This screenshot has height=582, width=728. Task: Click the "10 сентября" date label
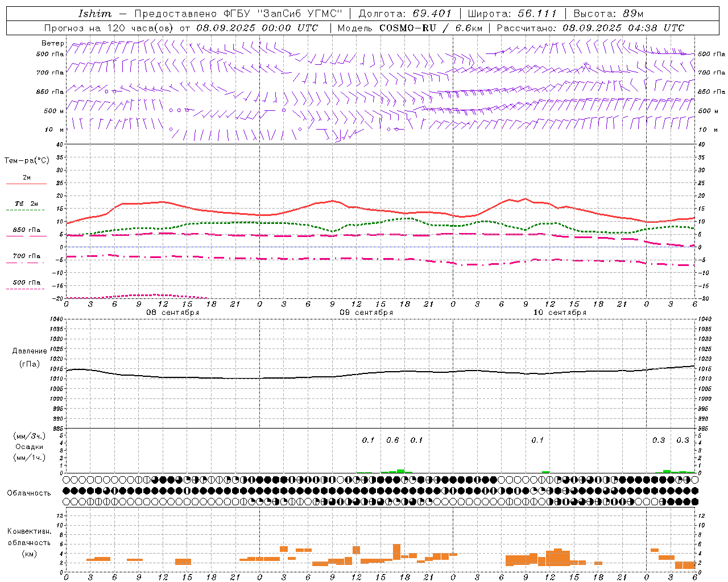[x=560, y=313]
